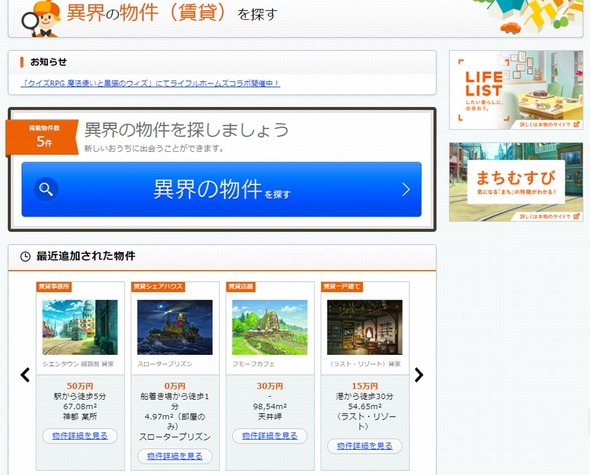
Task: Click the 賃貸シェアハウス category tag
Action: point(158,286)
